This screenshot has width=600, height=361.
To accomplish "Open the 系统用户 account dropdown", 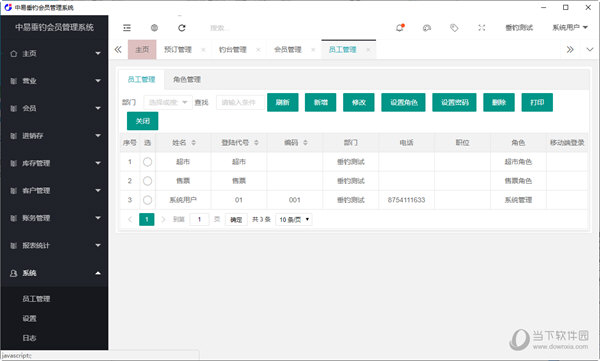I will coord(569,28).
